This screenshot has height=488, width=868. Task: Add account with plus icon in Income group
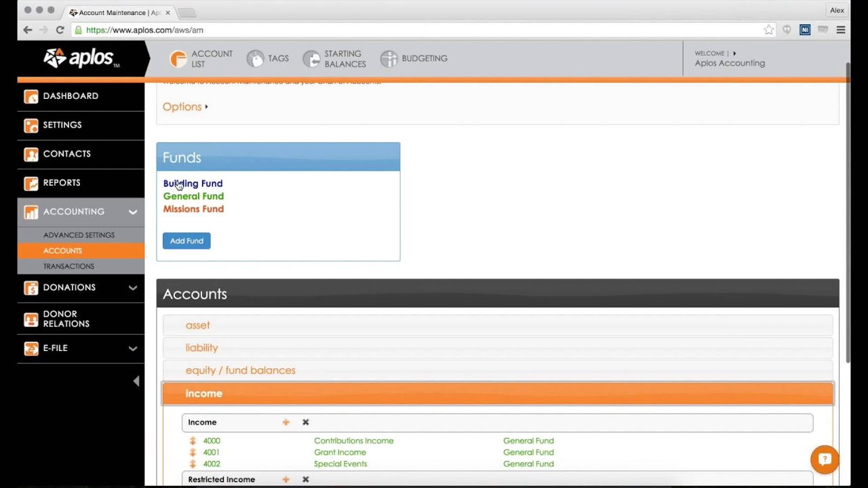coord(286,422)
